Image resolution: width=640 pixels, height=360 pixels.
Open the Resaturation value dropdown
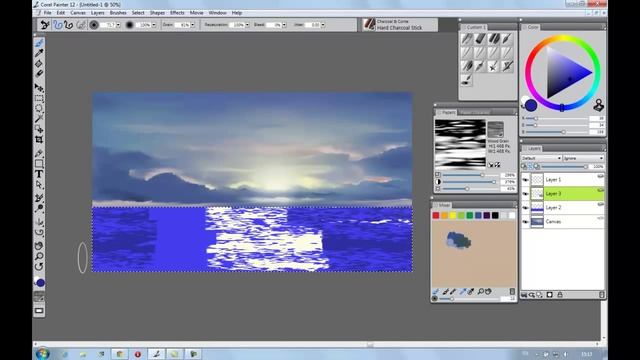247,25
